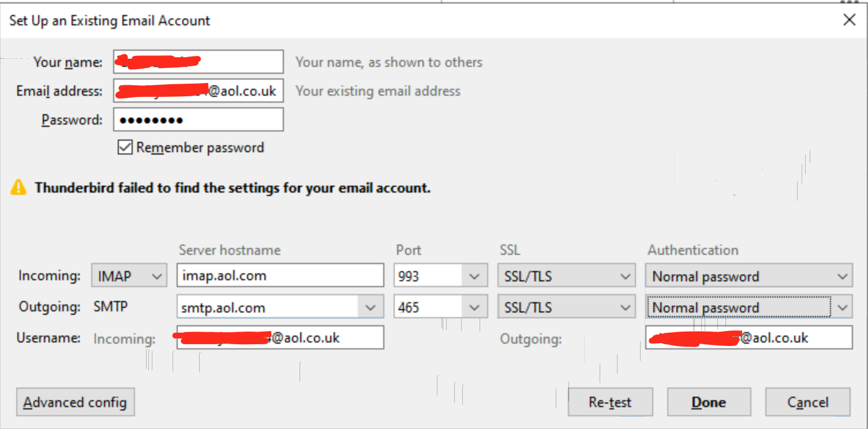Open the outgoing SSL/TLS dropdown
Viewport: 868px width, 429px height.
point(566,307)
